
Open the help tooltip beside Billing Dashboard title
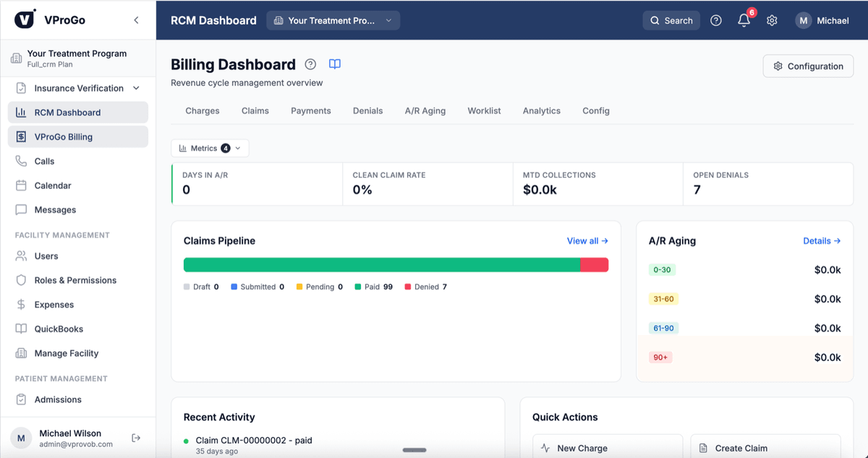coord(310,64)
